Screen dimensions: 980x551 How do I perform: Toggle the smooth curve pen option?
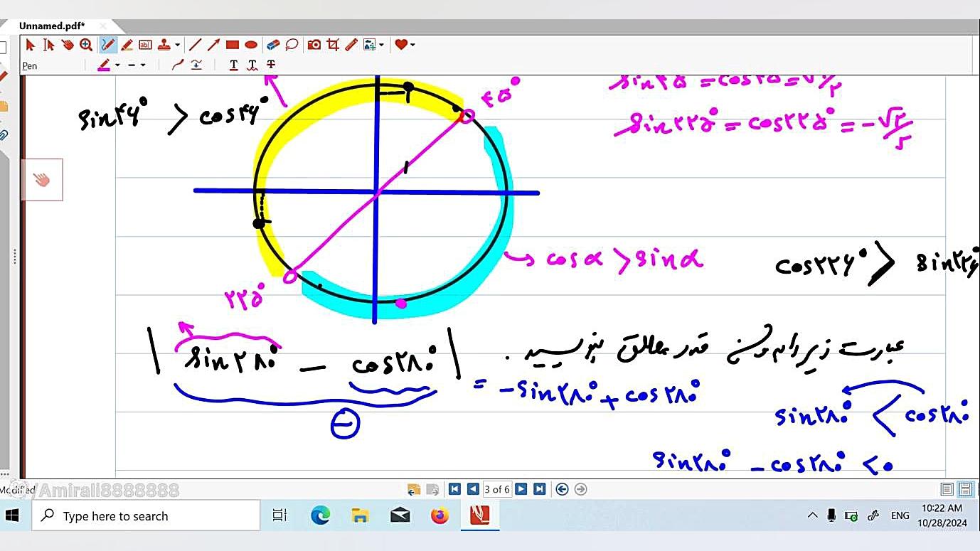[x=178, y=65]
